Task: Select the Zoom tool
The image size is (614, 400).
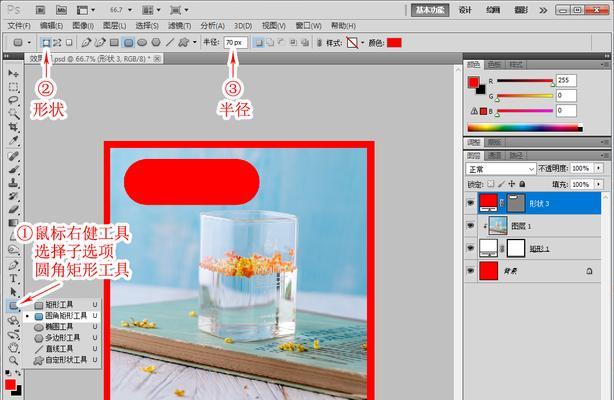Action: coord(13,360)
